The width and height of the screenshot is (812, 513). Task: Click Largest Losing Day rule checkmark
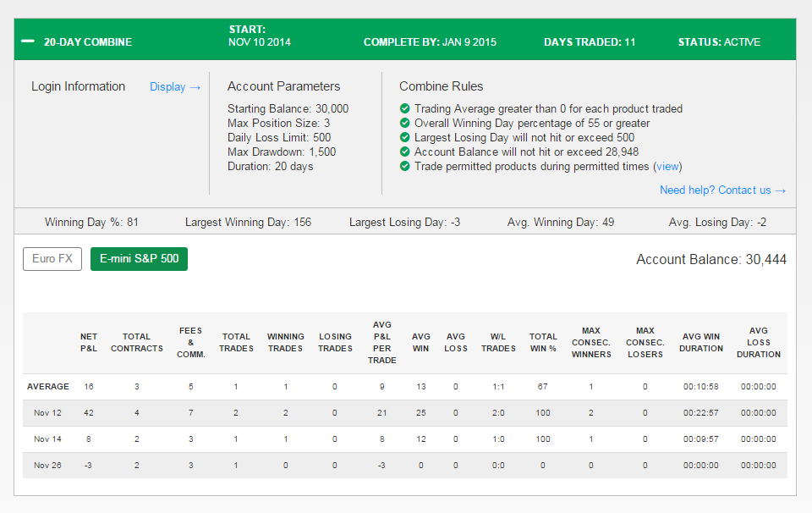[405, 137]
